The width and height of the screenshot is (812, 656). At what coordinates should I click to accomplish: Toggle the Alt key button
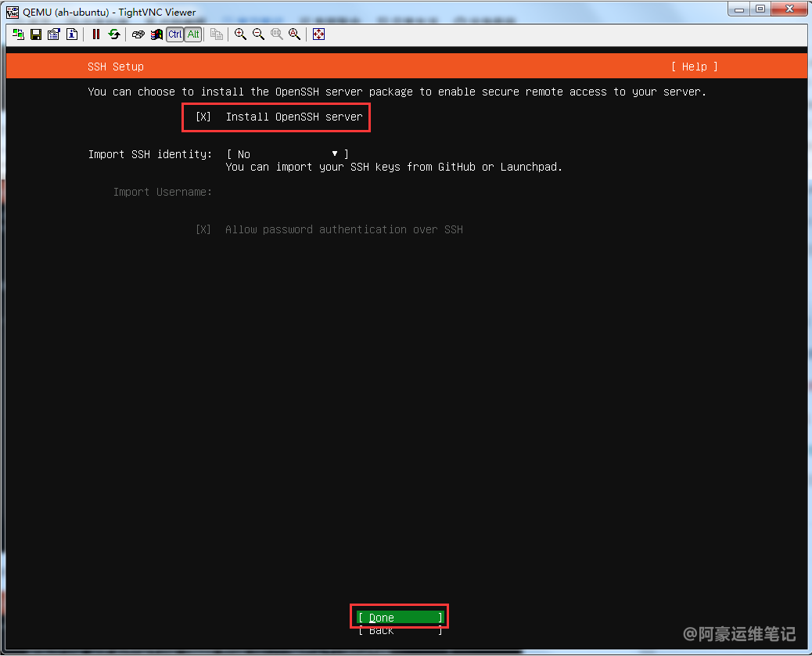point(193,34)
